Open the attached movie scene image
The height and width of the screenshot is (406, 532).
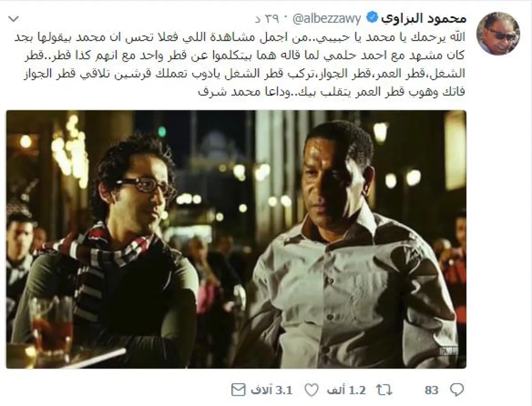click(x=236, y=239)
